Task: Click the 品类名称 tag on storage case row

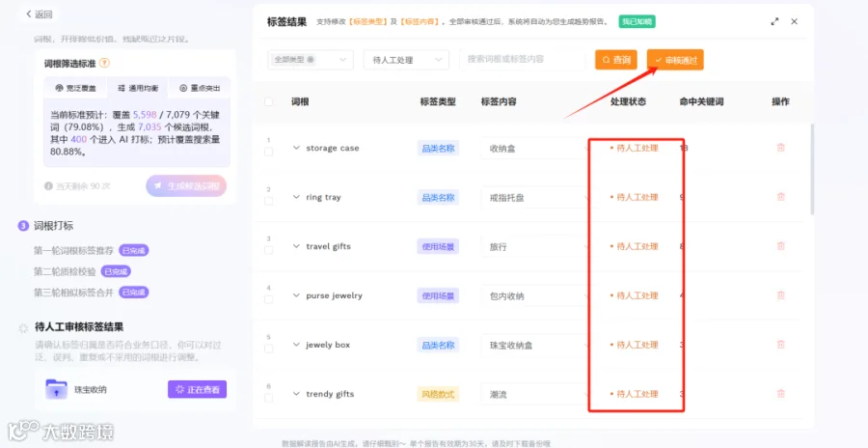Action: tap(438, 148)
